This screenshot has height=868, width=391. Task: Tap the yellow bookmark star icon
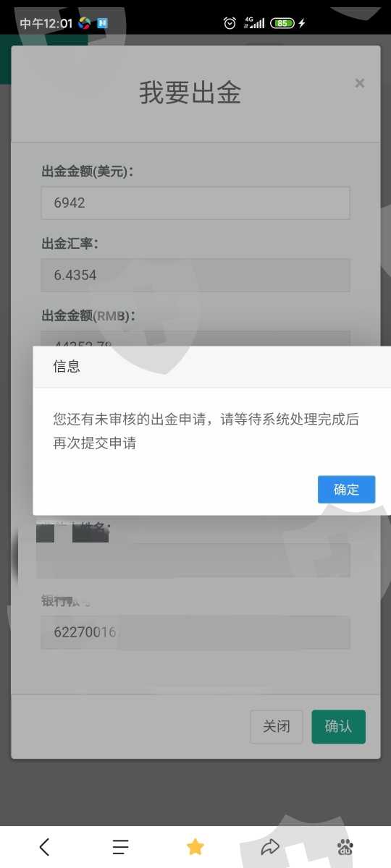(195, 847)
